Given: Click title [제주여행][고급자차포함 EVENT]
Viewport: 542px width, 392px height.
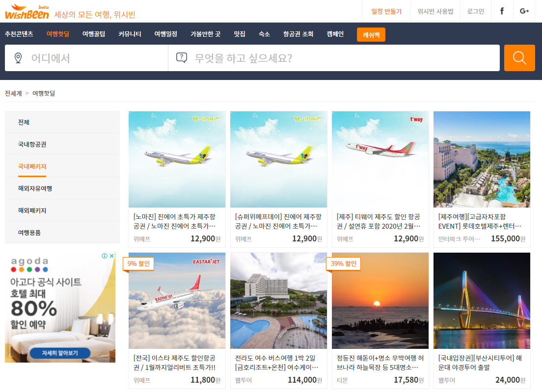Looking at the screenshot, I should coord(480,221).
